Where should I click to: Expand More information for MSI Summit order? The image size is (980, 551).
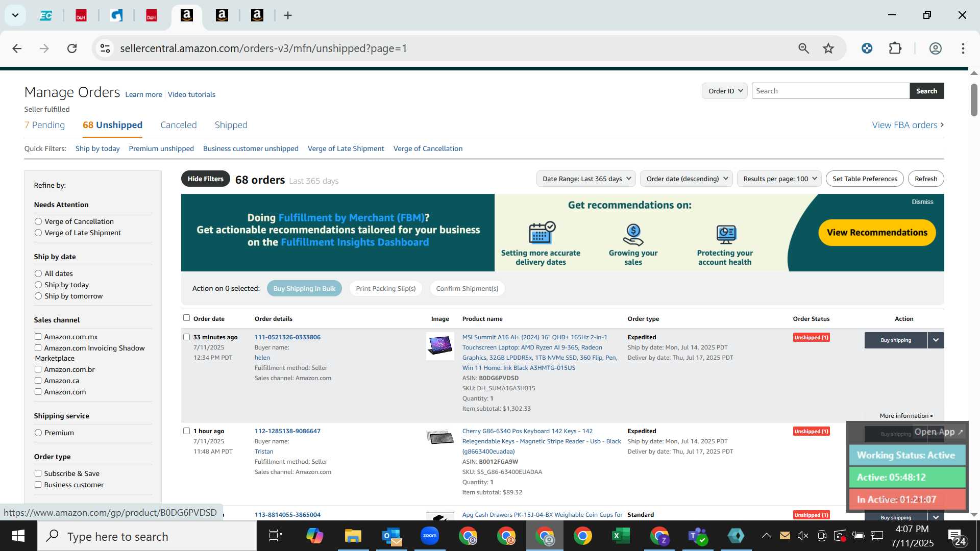pyautogui.click(x=906, y=416)
